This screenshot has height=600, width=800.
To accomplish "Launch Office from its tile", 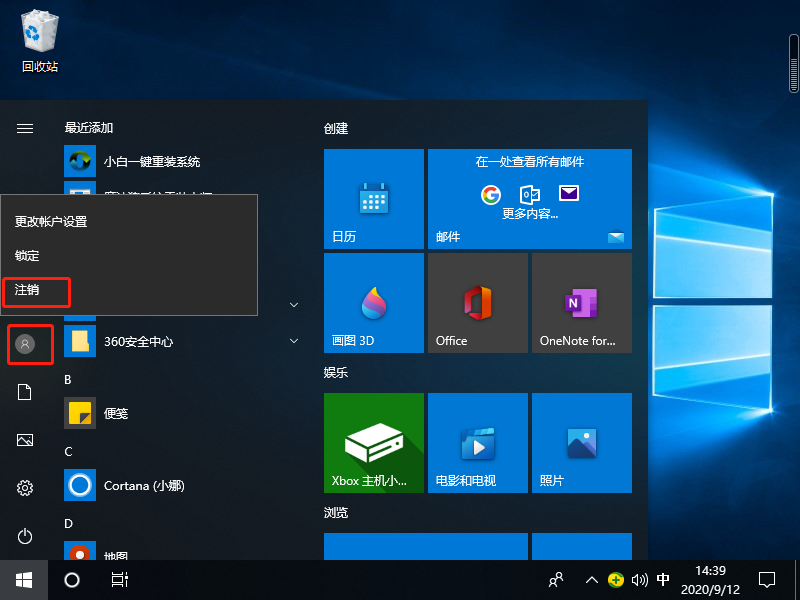I will 477,302.
